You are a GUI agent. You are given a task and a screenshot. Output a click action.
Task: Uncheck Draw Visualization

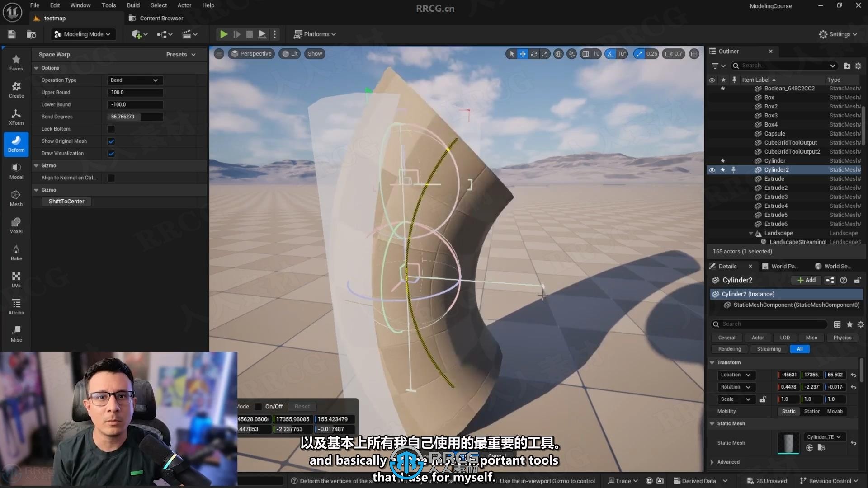pyautogui.click(x=111, y=154)
